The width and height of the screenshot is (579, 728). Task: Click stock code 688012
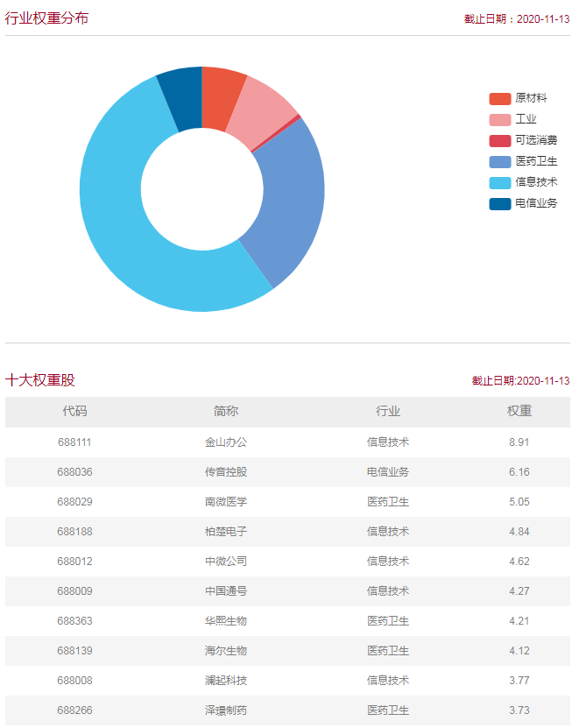[x=74, y=562]
